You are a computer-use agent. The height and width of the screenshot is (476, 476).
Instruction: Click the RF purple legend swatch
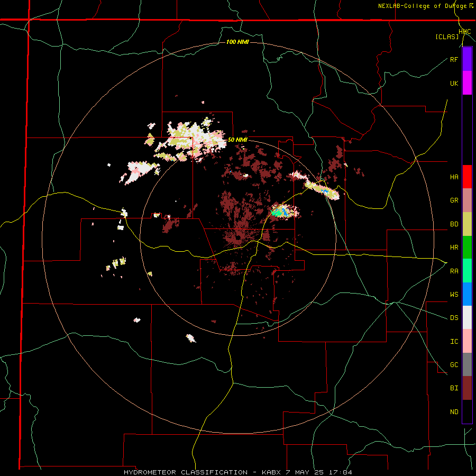point(467,59)
